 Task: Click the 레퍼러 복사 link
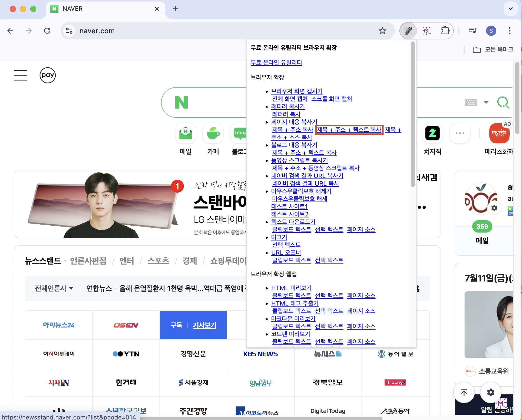tap(286, 114)
